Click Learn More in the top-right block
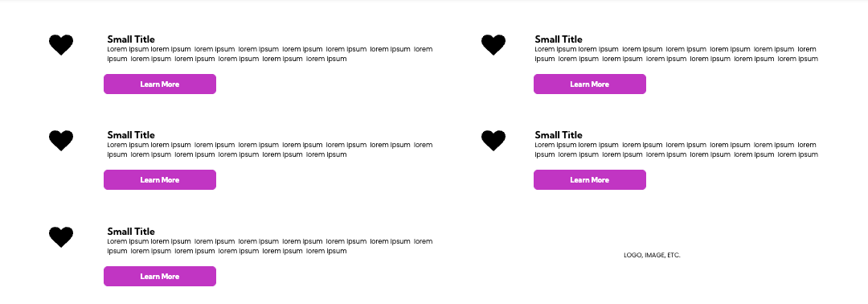 click(590, 84)
